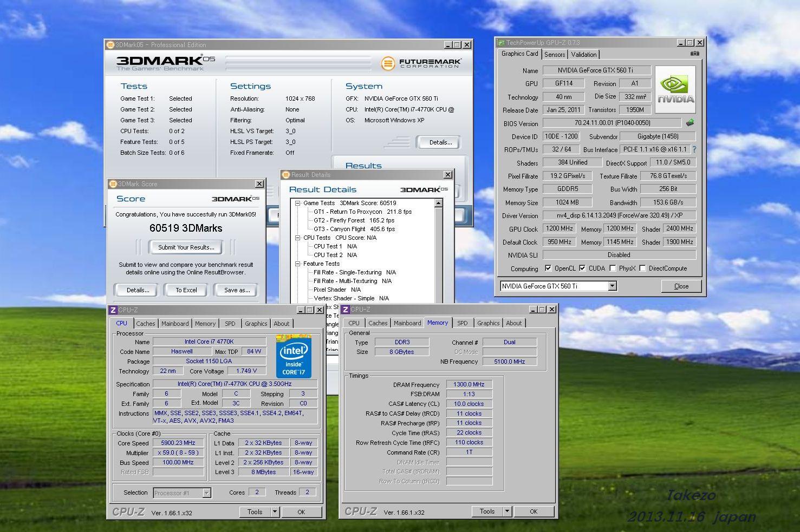Screen dimensions: 800x532
Task: Click OK in the CPU-Z Memory window
Action: click(x=534, y=511)
